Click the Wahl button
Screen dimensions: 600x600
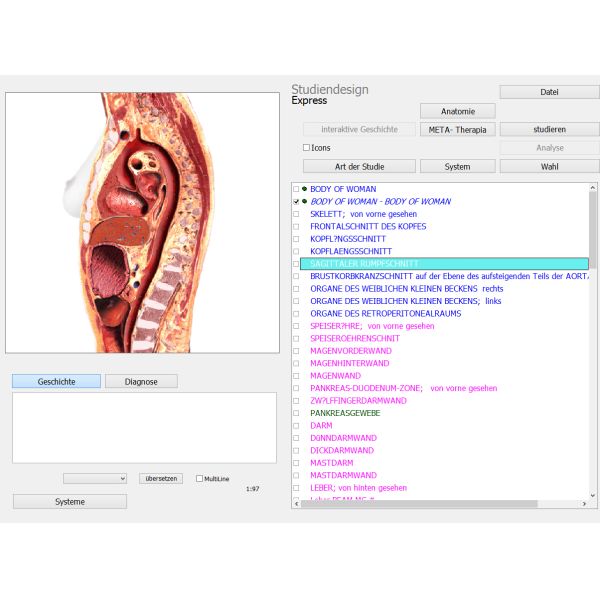[x=549, y=166]
